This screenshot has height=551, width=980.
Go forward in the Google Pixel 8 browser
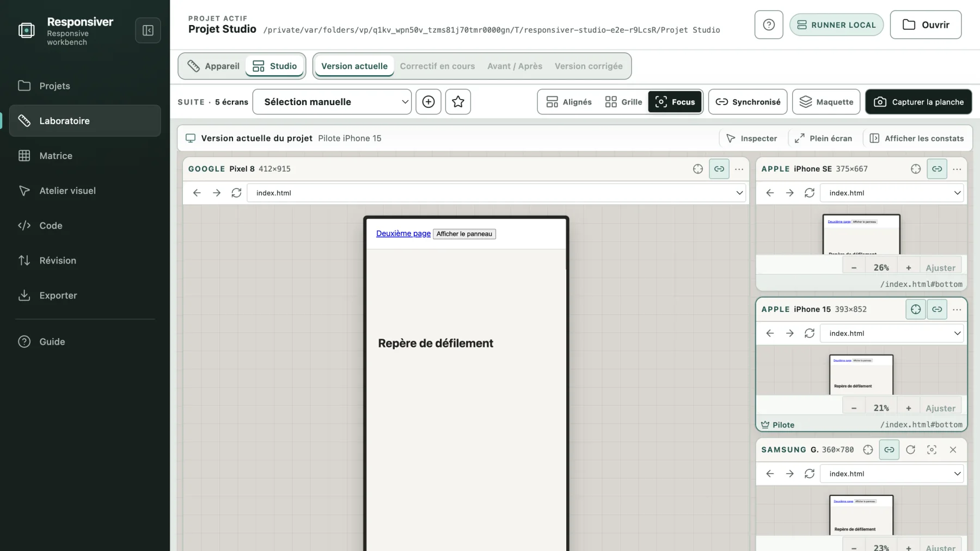[217, 193]
